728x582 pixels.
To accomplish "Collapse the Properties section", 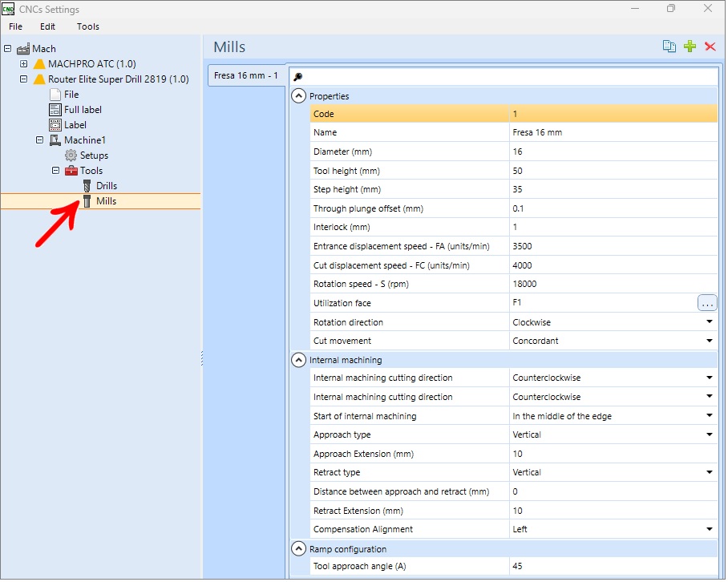I will coord(298,96).
